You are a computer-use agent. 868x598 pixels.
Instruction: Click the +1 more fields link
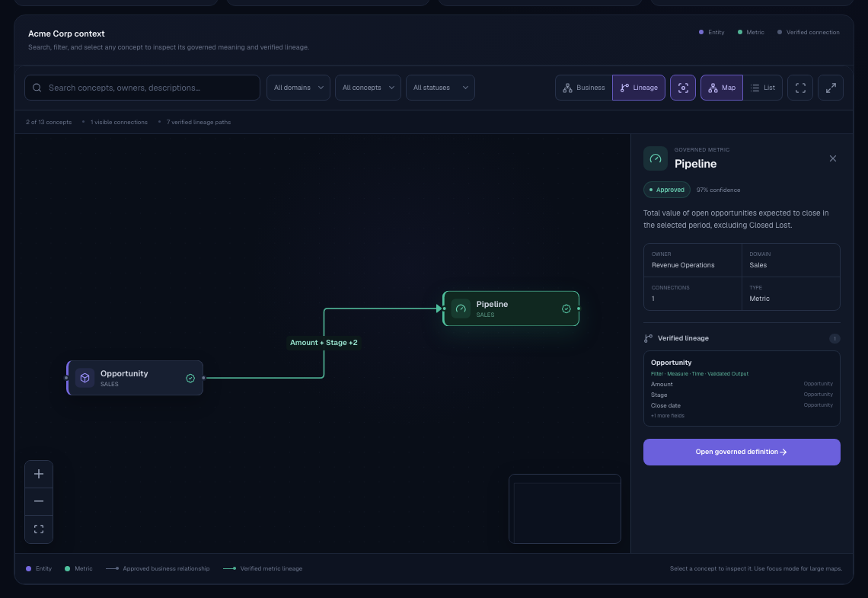pos(668,416)
